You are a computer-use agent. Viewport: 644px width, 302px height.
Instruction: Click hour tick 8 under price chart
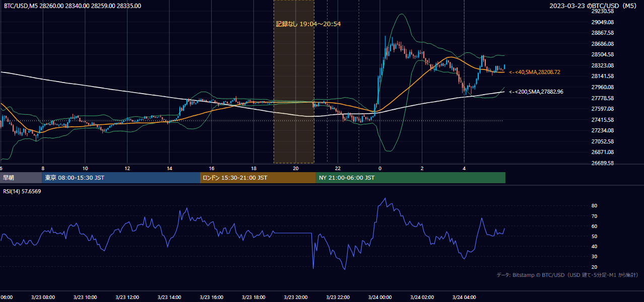tap(43, 168)
